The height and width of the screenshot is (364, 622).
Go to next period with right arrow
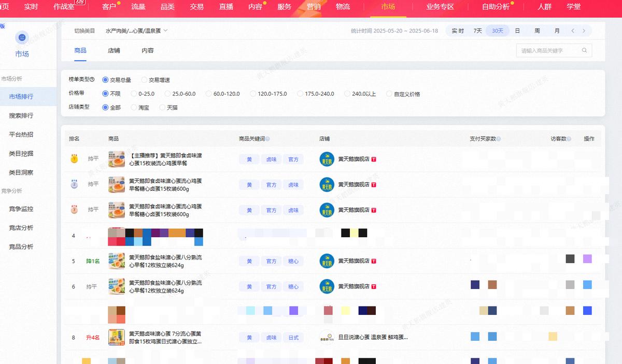(x=584, y=31)
